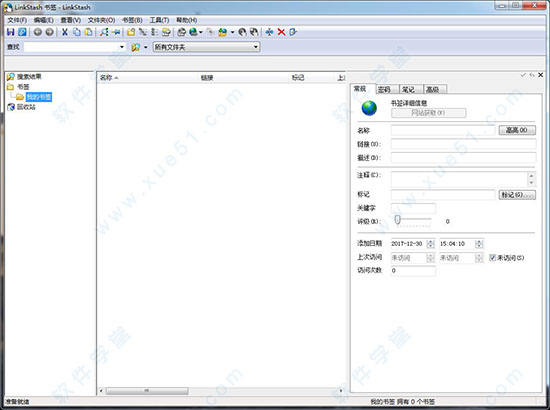The height and width of the screenshot is (410, 550).
Task: Click the blue arrow pin toolbar icon
Action: pyautogui.click(x=116, y=32)
